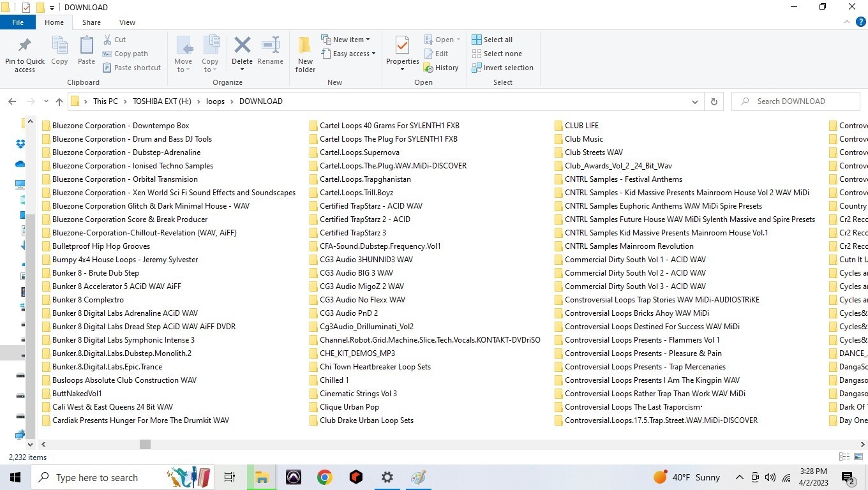The width and height of the screenshot is (868, 490).
Task: Click Invert selection in the ribbon
Action: point(502,68)
